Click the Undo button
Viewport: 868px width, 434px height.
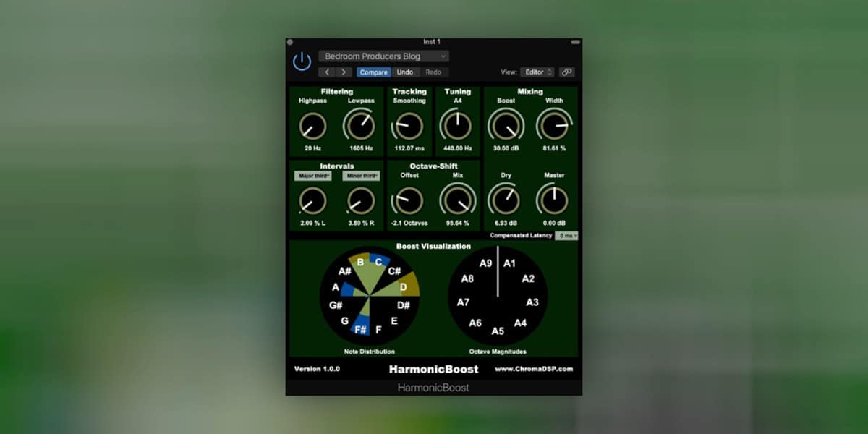tap(405, 72)
